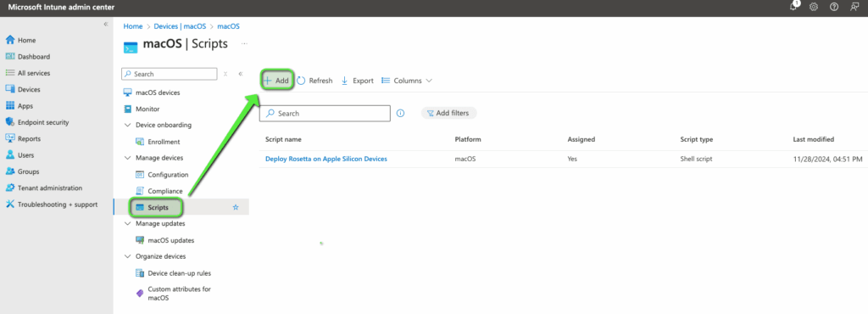
Task: Open Troubleshooting + support
Action: point(52,205)
